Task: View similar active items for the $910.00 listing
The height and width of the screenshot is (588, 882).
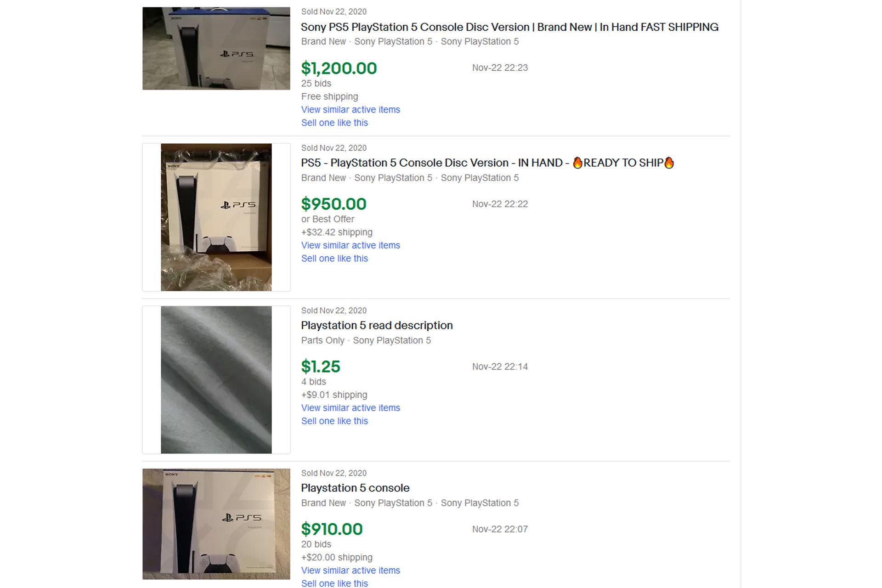Action: 351,571
